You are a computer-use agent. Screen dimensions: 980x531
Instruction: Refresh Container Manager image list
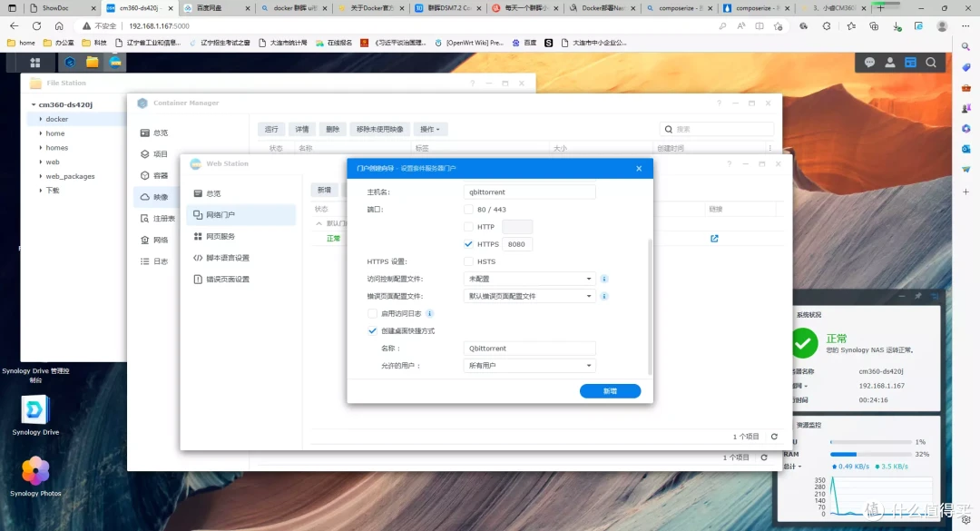pyautogui.click(x=764, y=457)
